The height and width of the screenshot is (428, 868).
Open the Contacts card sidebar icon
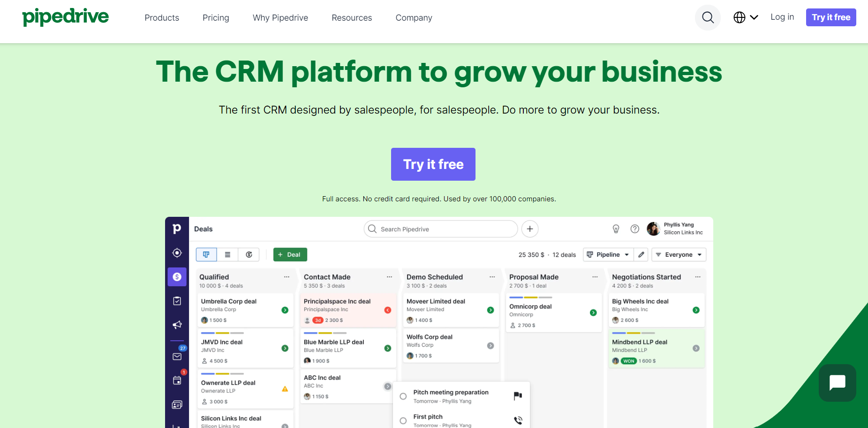(177, 405)
